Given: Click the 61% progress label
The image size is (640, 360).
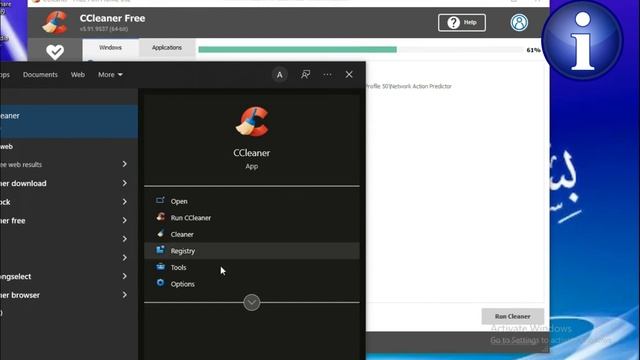Looking at the screenshot, I should tap(533, 50).
